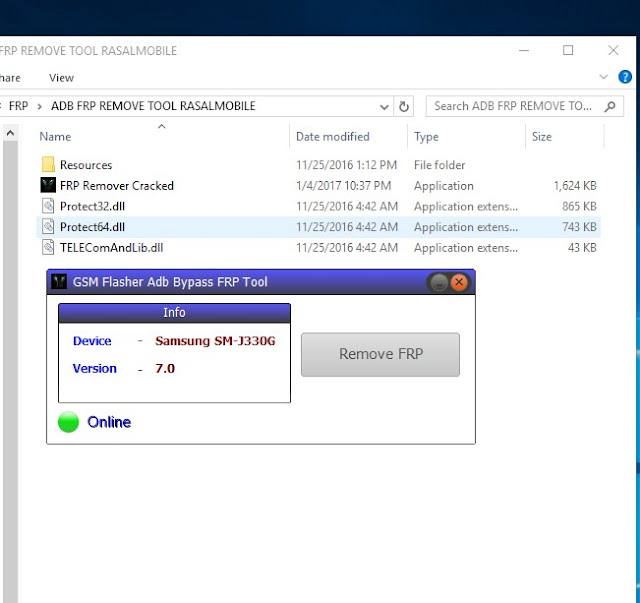The image size is (640, 603).
Task: Select the Protect64.dll file name
Action: coord(92,227)
